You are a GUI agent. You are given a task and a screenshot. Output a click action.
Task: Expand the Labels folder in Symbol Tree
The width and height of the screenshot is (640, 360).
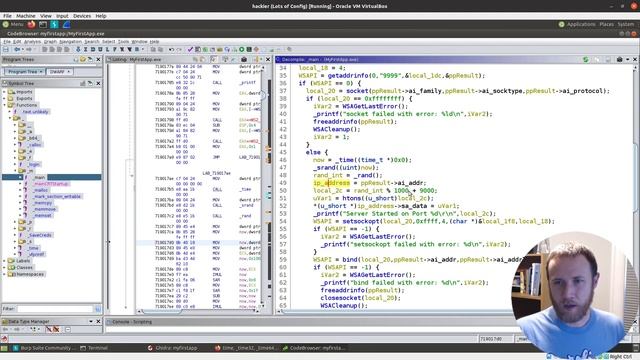pyautogui.click(x=4, y=261)
